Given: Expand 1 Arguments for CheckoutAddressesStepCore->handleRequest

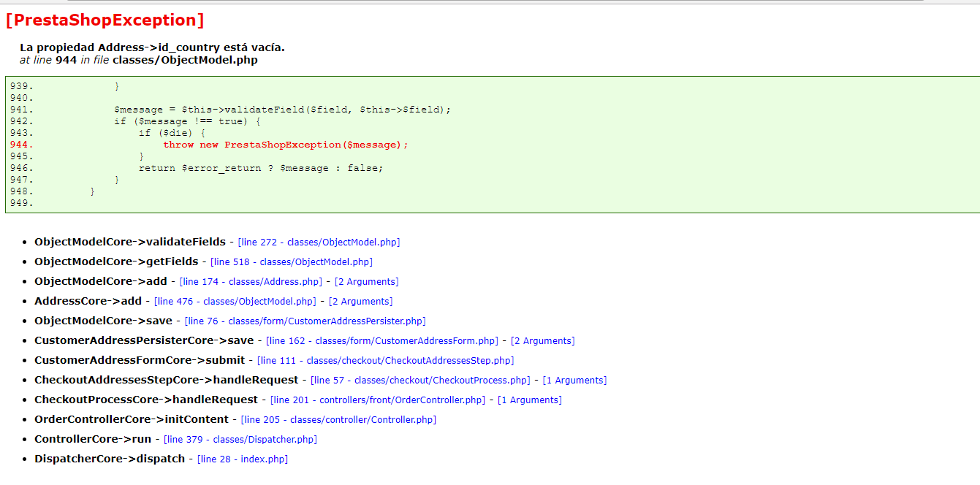Looking at the screenshot, I should point(574,380).
